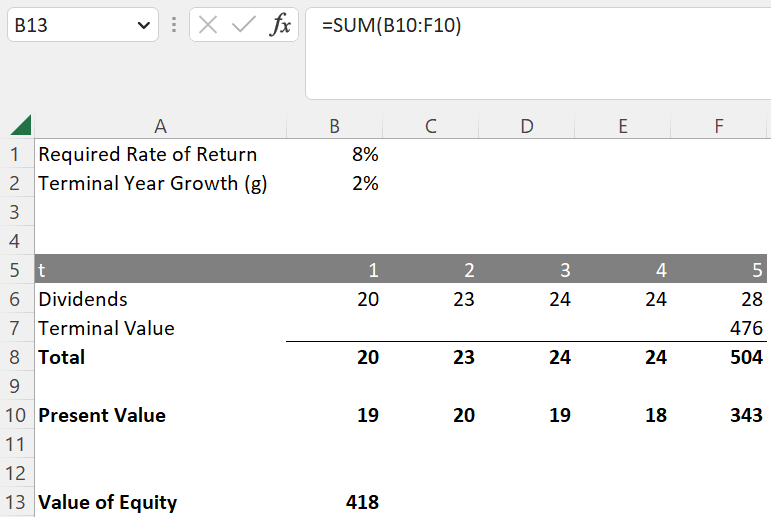Viewport: 771px width, 517px height.
Task: Click the Present Value 18 cell
Action: coord(623,415)
